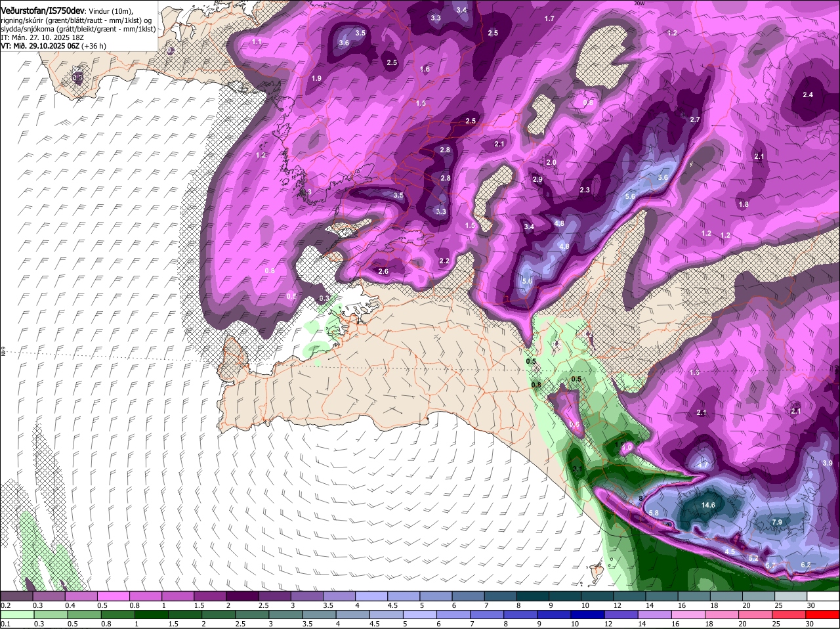Click the darkest purple 2 snow legend swatch
The height and width of the screenshot is (629, 840).
(x=243, y=596)
